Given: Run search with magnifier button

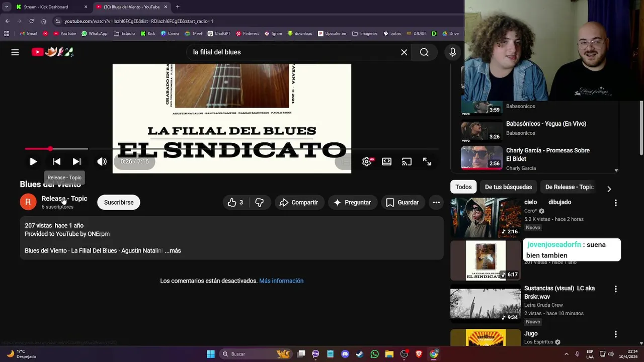Looking at the screenshot, I should [x=424, y=52].
